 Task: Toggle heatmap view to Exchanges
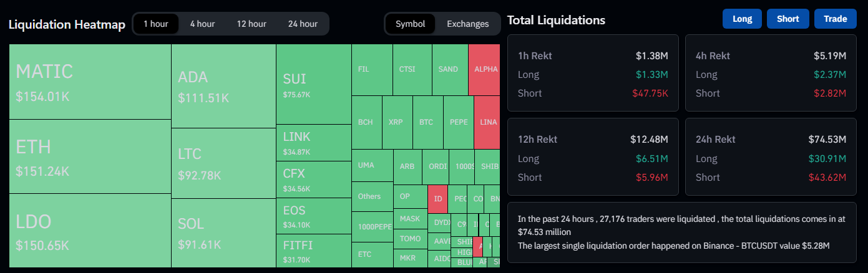point(467,24)
